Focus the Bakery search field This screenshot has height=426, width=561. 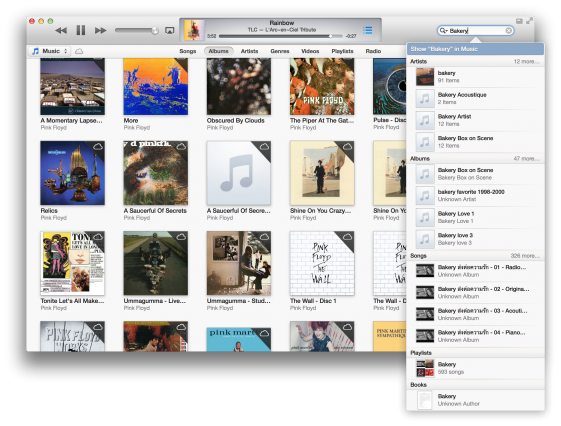pos(475,31)
